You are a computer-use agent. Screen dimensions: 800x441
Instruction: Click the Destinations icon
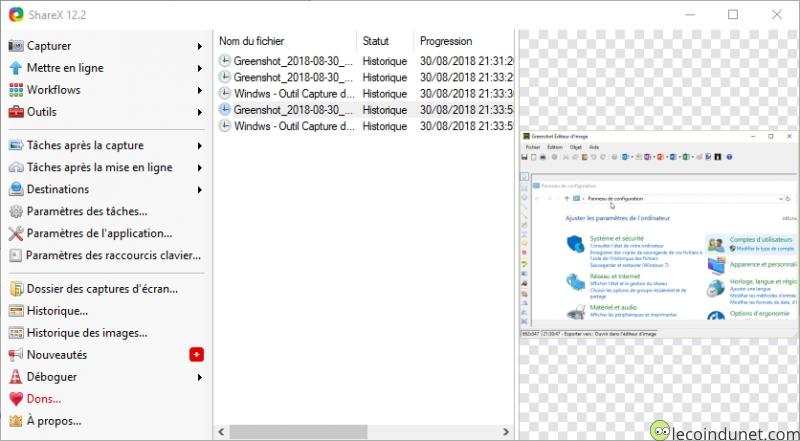coord(16,189)
